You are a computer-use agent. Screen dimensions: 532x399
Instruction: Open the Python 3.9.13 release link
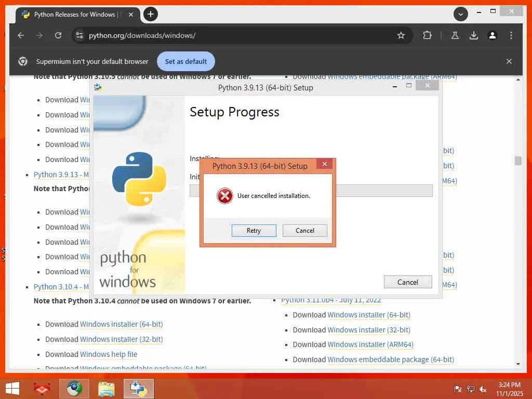(x=61, y=175)
